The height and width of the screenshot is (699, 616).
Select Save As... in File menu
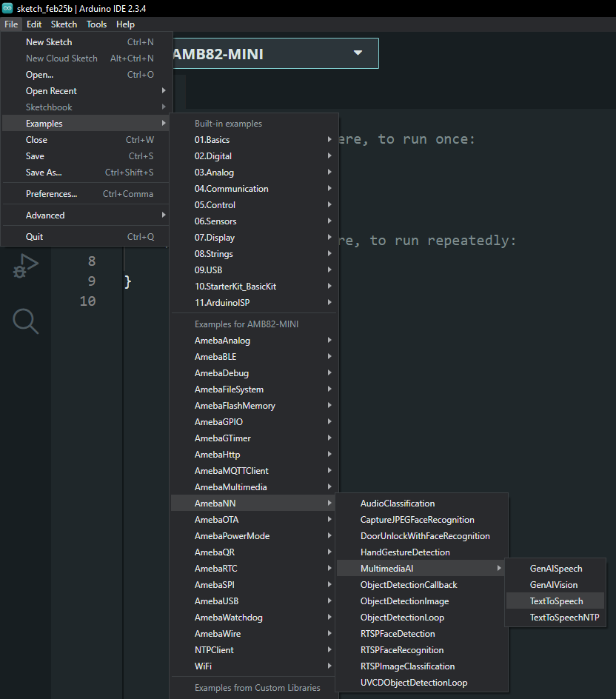click(86, 173)
